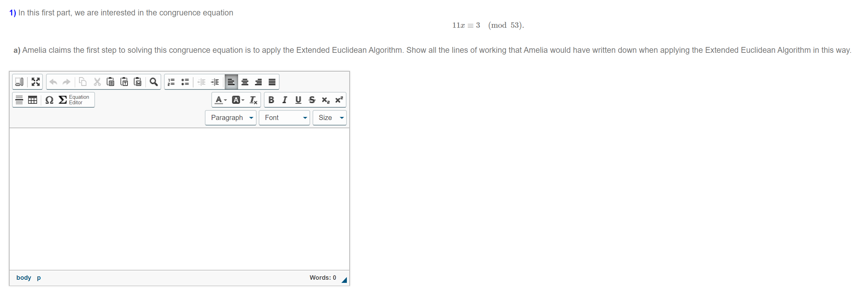This screenshot has height=300, width=868.
Task: Open the Size dropdown
Action: pyautogui.click(x=329, y=118)
